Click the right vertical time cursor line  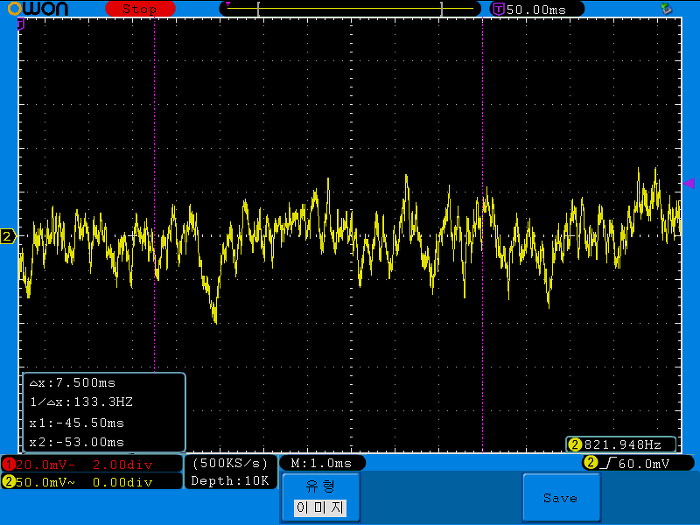point(482,235)
